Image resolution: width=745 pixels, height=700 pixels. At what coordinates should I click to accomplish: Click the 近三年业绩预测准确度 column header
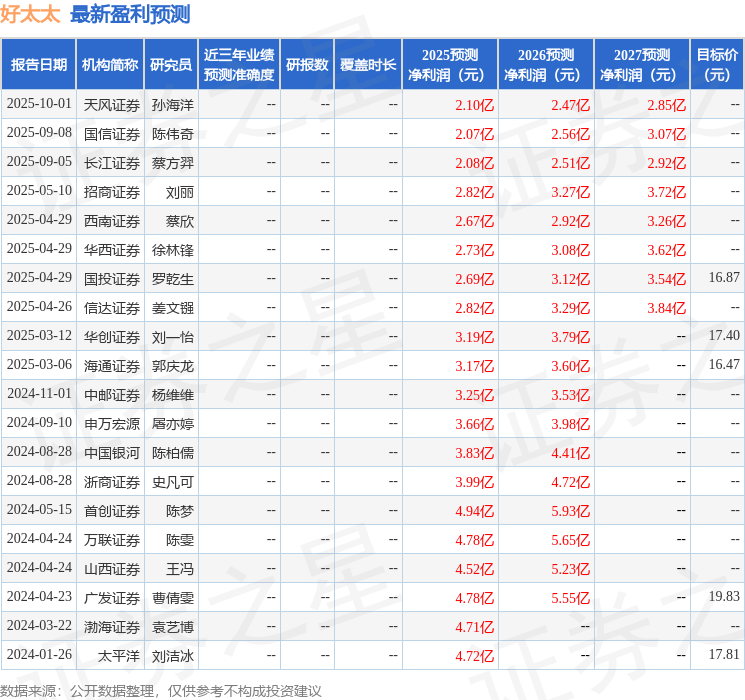coord(239,64)
